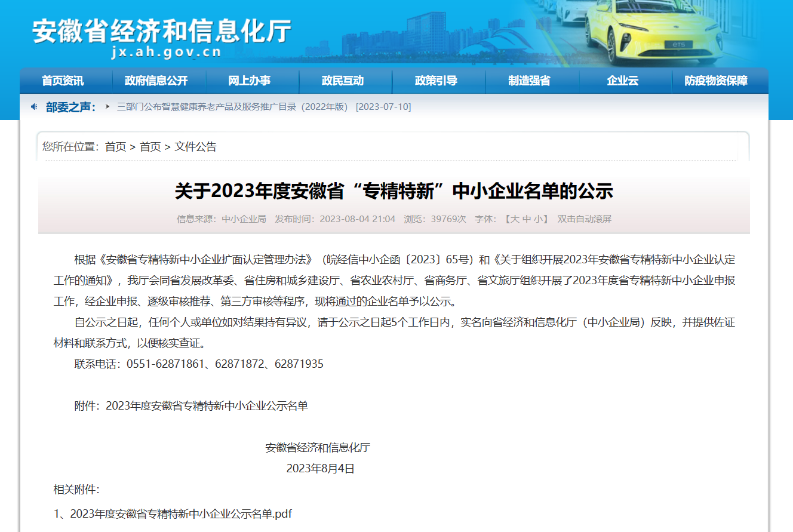Open the 政府信息公开 menu item
Viewport: 793px width, 532px height.
[x=156, y=81]
